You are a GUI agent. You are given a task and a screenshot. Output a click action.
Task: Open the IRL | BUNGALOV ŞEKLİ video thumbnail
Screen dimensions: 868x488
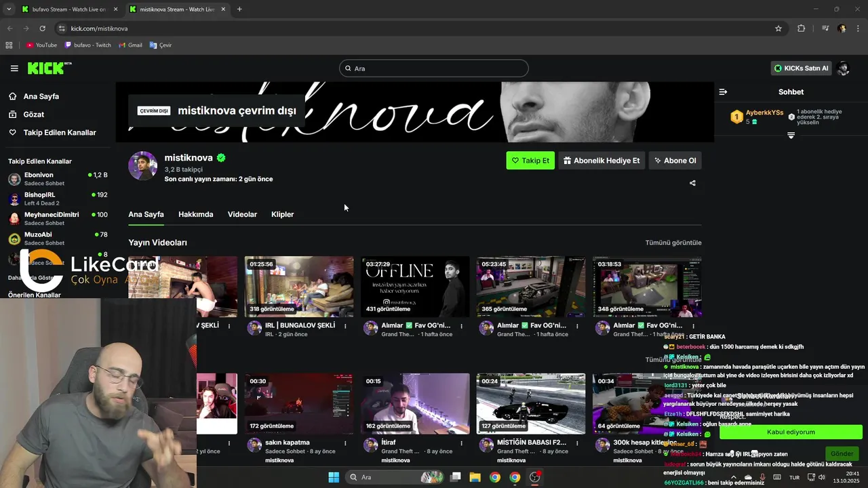point(299,287)
